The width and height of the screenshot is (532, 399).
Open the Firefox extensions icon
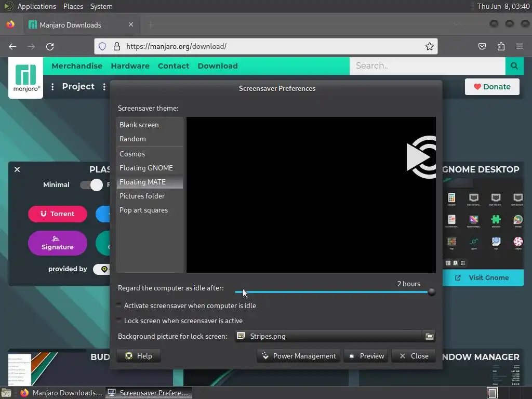[x=501, y=46]
